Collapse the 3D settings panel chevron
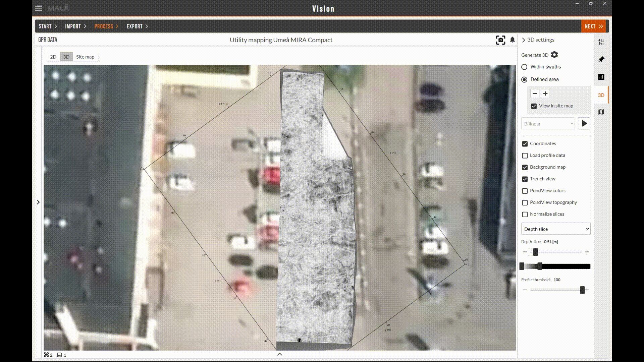Screen dimensions: 644x362 coord(524,40)
